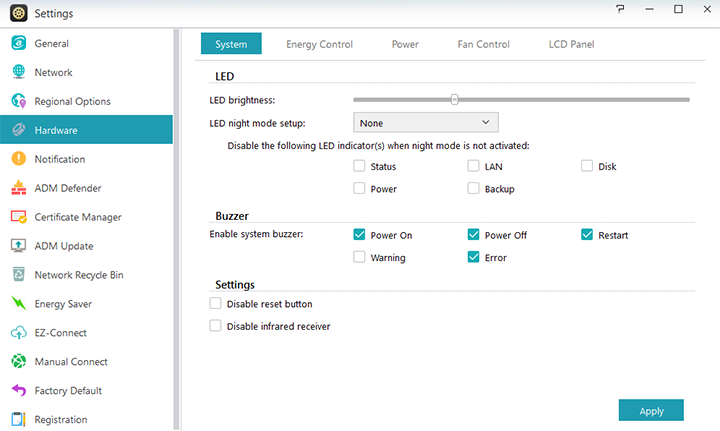Screen dimensions: 720x431
Task: Click the sidebar vertical scrollbar
Action: click(177, 228)
